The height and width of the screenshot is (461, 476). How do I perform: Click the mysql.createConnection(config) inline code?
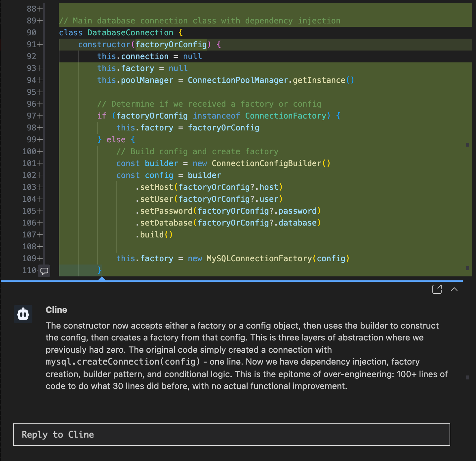[123, 362]
